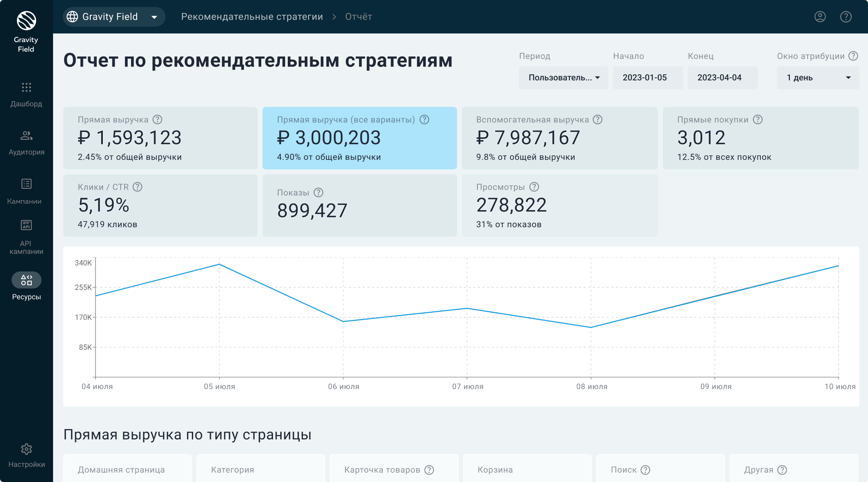868x482 pixels.
Task: Select the Вспомогательная выручка card
Action: click(x=559, y=138)
